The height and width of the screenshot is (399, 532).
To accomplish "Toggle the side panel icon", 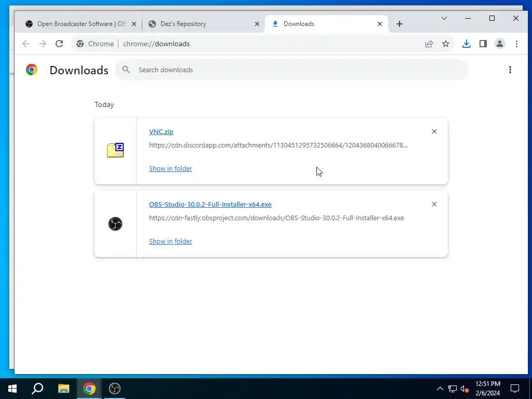I will [483, 44].
